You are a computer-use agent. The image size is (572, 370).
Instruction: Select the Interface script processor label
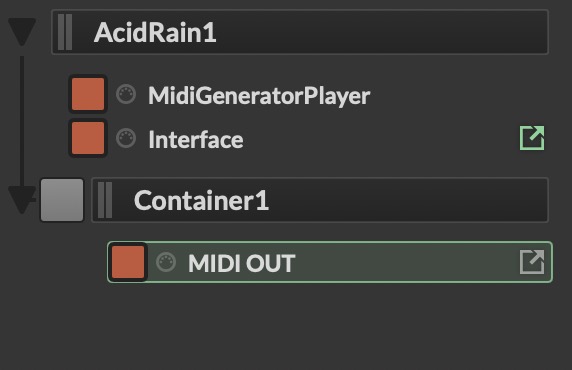coord(196,139)
